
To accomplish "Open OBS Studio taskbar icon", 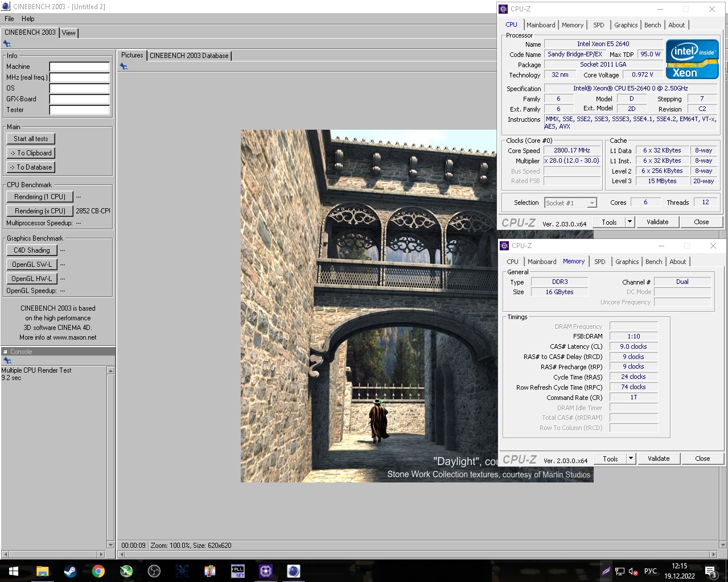I will click(154, 571).
